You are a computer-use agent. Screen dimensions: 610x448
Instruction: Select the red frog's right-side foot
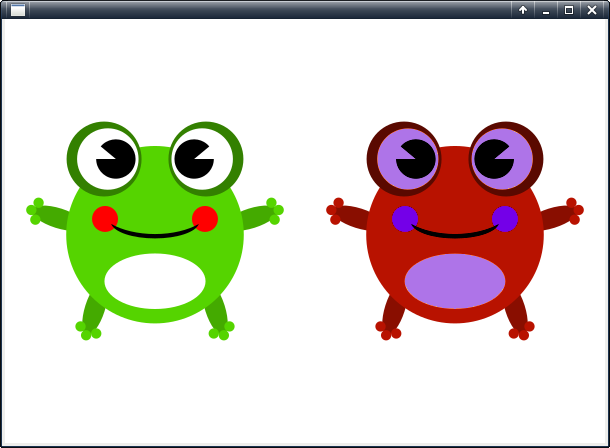point(522,329)
